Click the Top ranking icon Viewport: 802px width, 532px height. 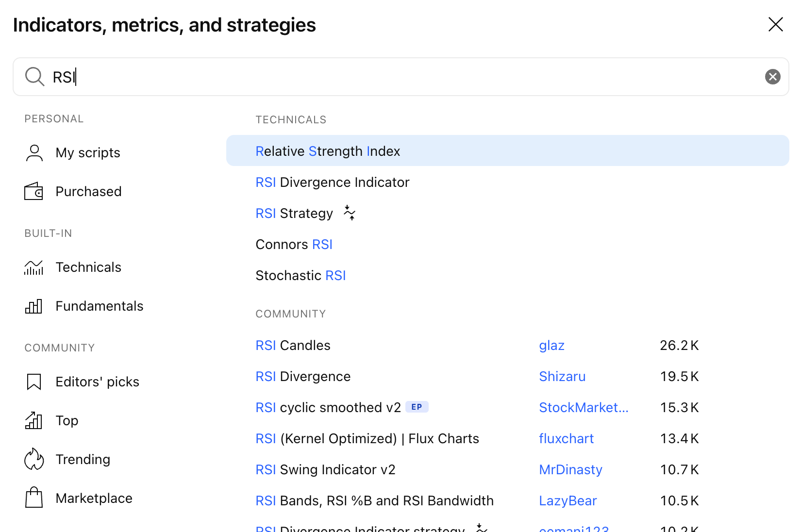(x=34, y=420)
